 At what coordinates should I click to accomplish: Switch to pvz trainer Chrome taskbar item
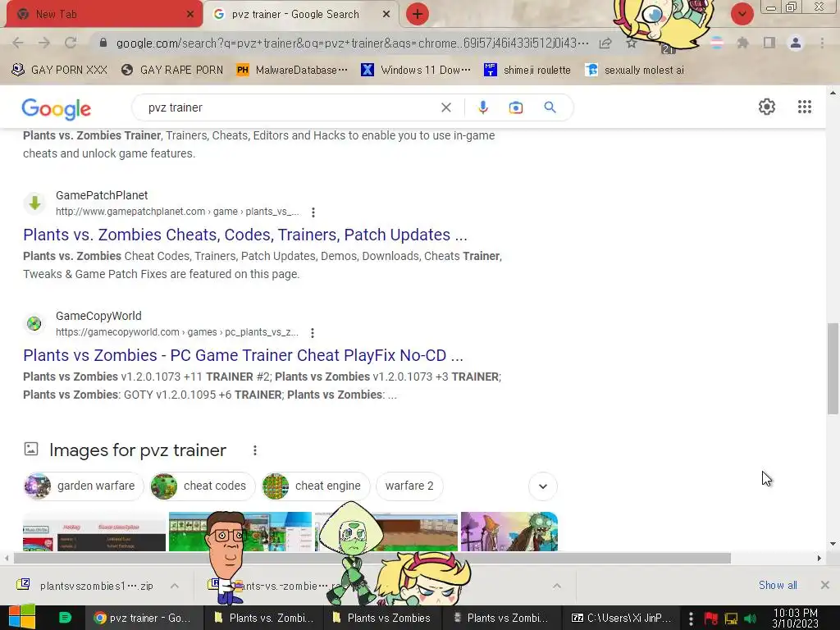144,618
